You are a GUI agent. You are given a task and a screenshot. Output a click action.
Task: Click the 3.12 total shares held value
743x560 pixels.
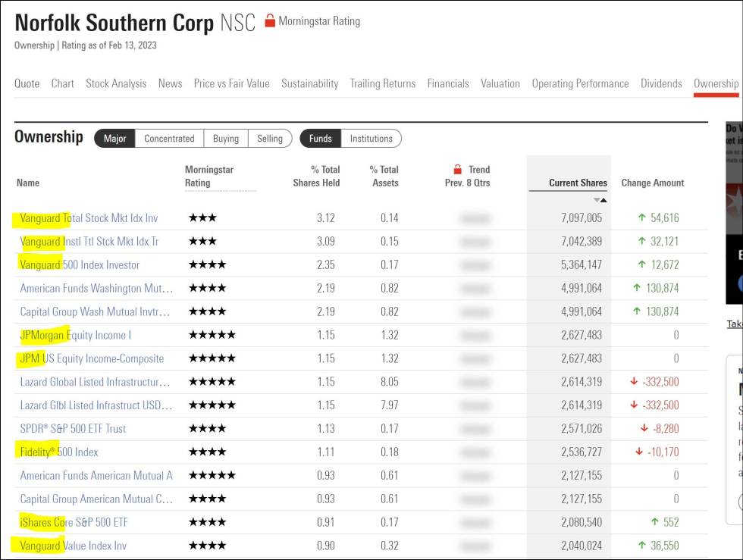(x=326, y=218)
